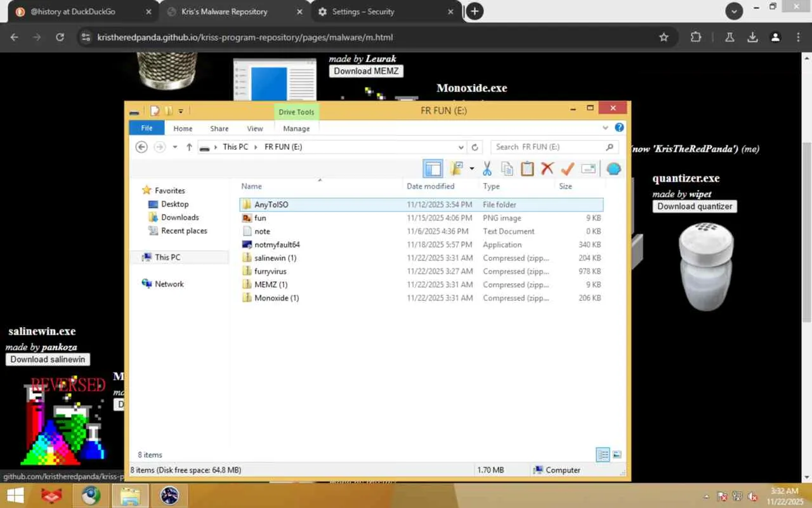Click the Download quantizer button on the webpage

click(x=695, y=206)
